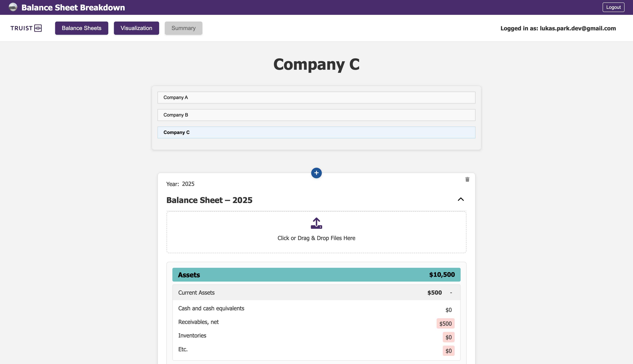633x364 pixels.
Task: Click the blue plus add-sheet icon
Action: [x=316, y=173]
